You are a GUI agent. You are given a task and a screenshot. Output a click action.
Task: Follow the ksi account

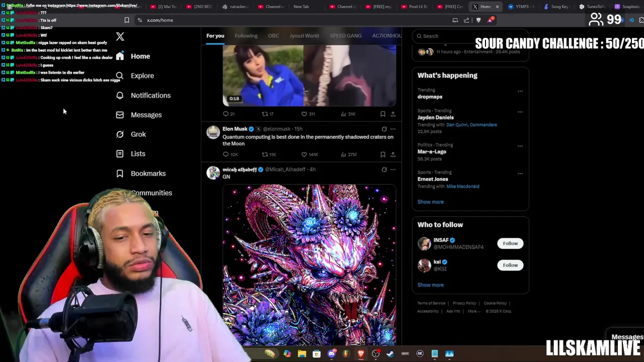point(510,265)
